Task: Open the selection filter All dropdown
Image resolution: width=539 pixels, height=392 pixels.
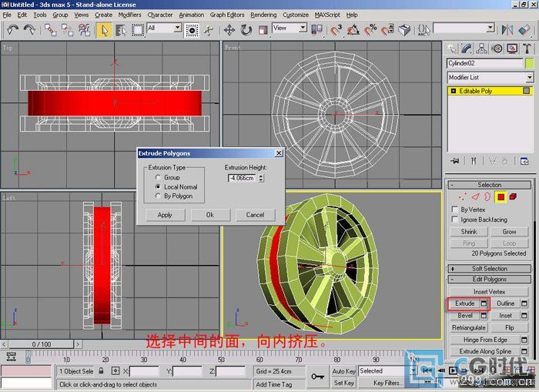Action: [x=178, y=28]
